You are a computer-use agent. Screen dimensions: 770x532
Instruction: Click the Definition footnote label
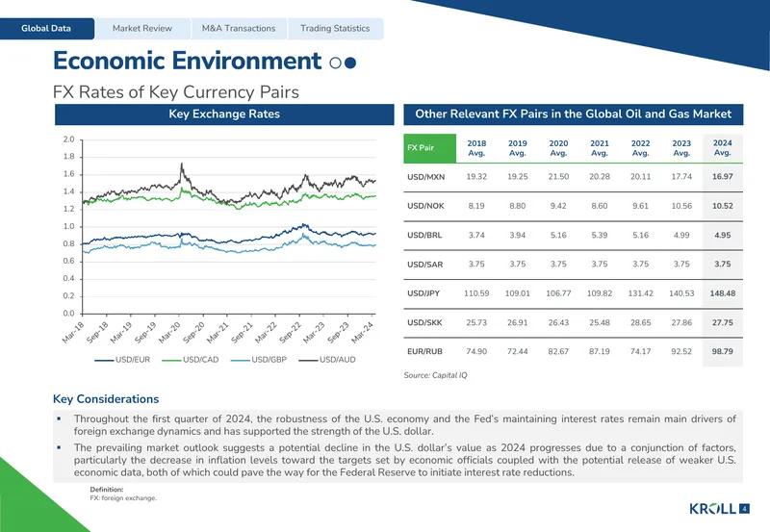107,490
